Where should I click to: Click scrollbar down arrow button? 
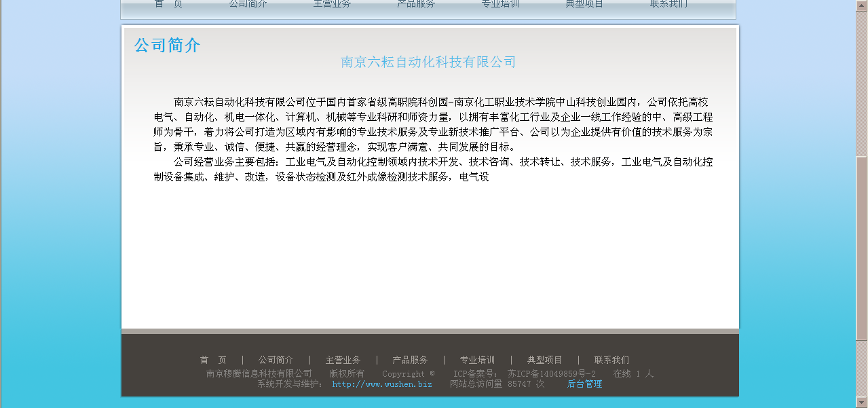(862, 402)
